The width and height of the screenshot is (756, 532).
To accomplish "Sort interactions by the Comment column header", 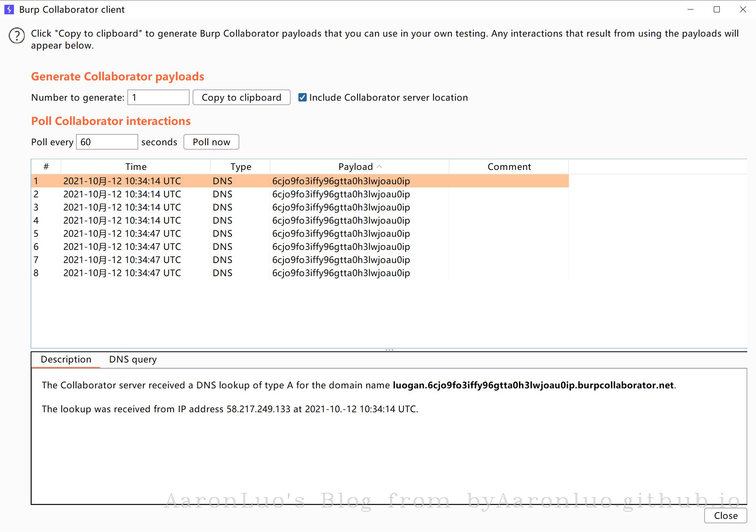I will click(509, 167).
